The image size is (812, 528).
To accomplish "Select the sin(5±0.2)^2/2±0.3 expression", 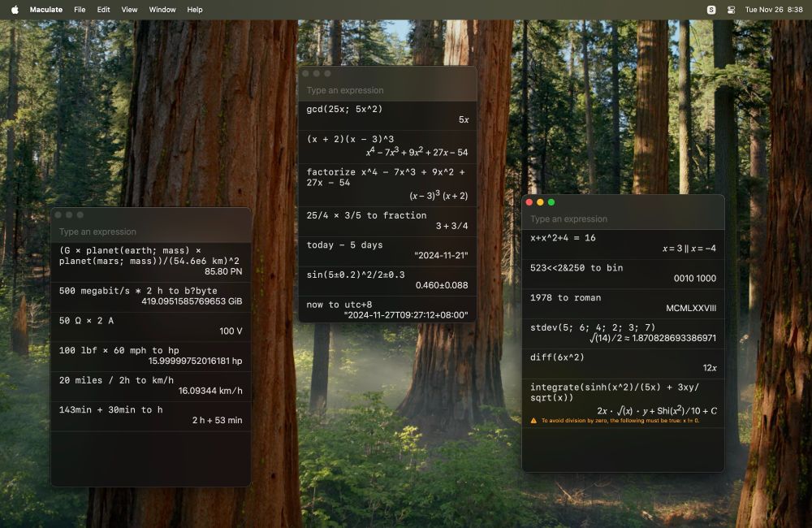I will tap(356, 275).
